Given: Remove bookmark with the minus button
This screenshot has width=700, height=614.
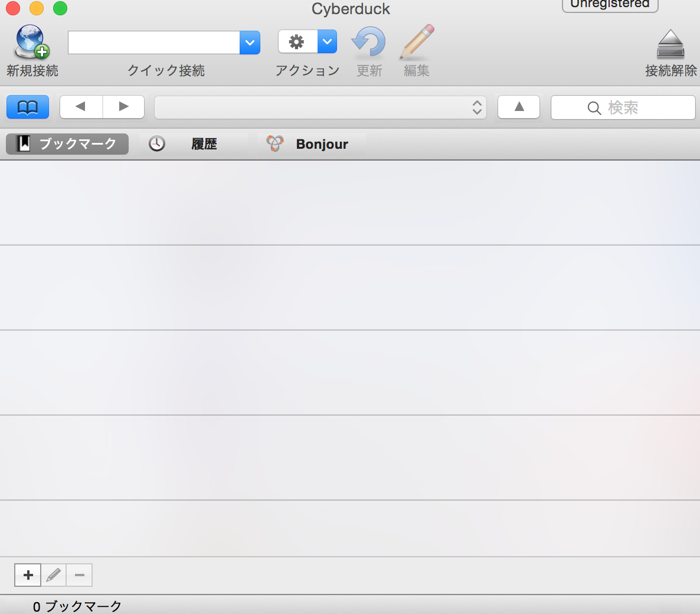Looking at the screenshot, I should click(x=80, y=574).
